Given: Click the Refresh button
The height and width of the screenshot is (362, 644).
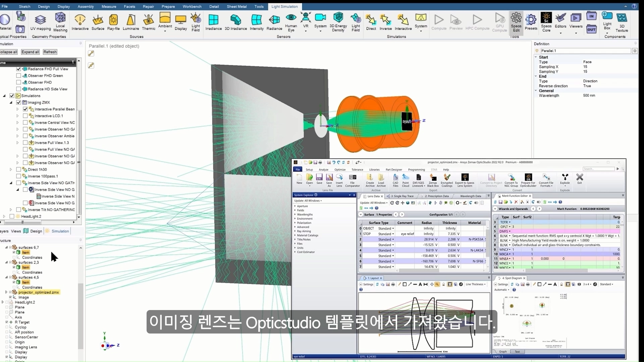Looking at the screenshot, I should pos(50,52).
